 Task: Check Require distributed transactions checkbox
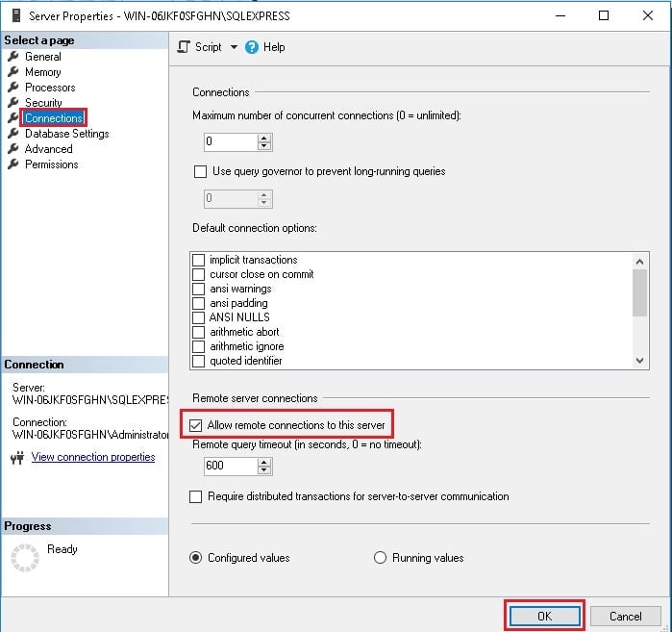(x=195, y=496)
